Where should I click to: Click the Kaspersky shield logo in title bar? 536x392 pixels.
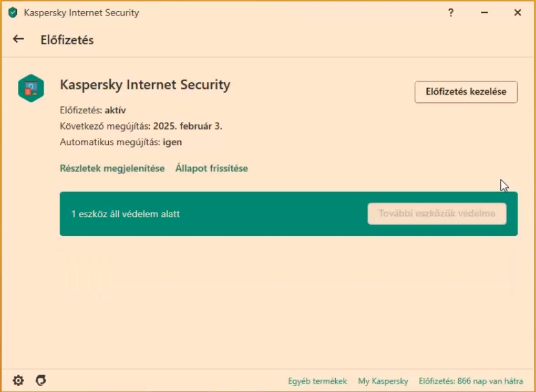(13, 12)
